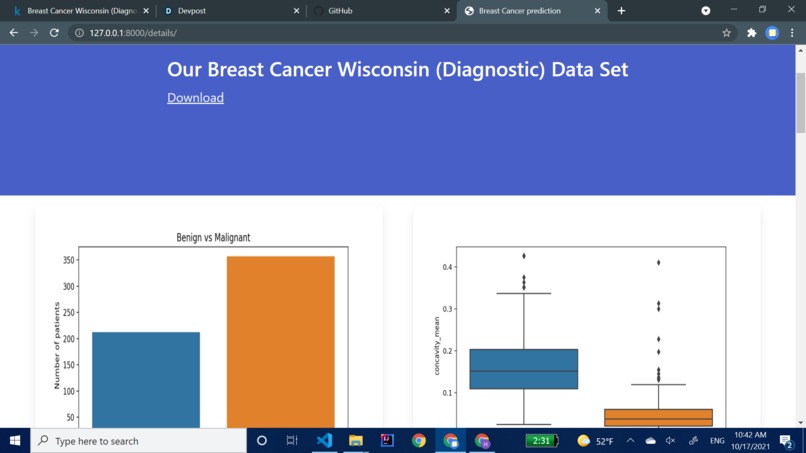Click the browser forward arrow

[x=34, y=33]
